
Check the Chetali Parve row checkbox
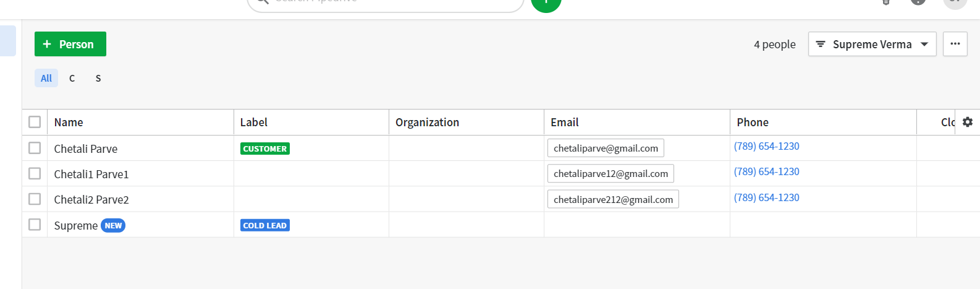tap(35, 148)
